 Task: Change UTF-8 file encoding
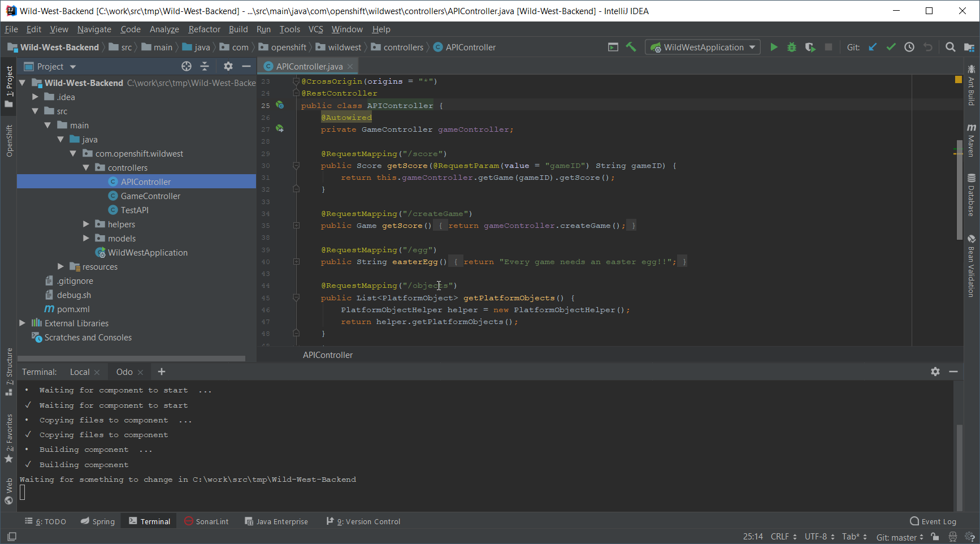pos(819,537)
